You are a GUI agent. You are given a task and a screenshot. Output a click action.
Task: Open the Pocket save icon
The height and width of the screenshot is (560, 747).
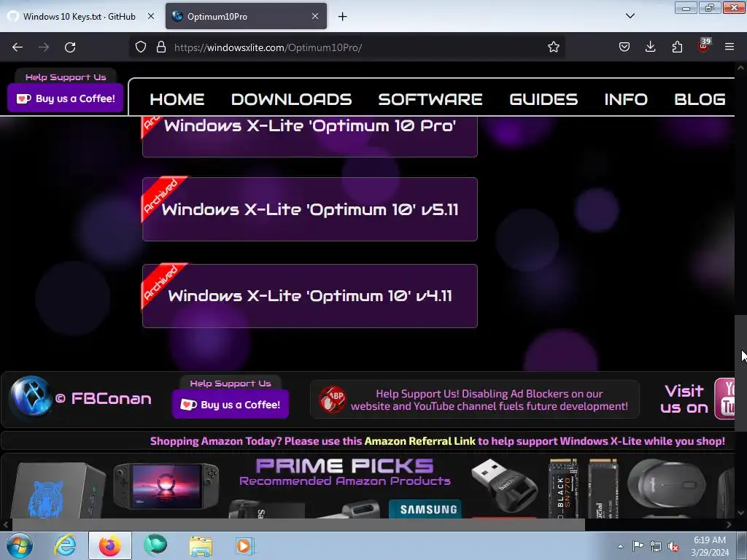(x=624, y=47)
